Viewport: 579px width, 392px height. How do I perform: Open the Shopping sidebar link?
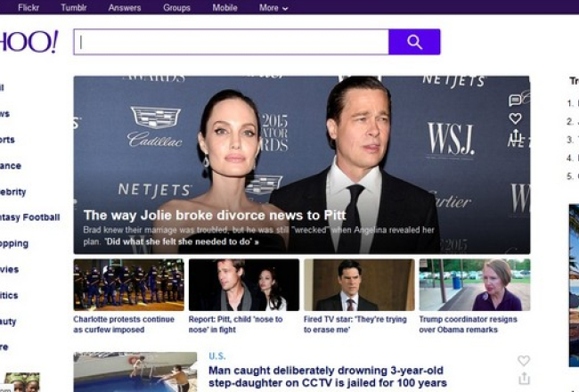[14, 244]
